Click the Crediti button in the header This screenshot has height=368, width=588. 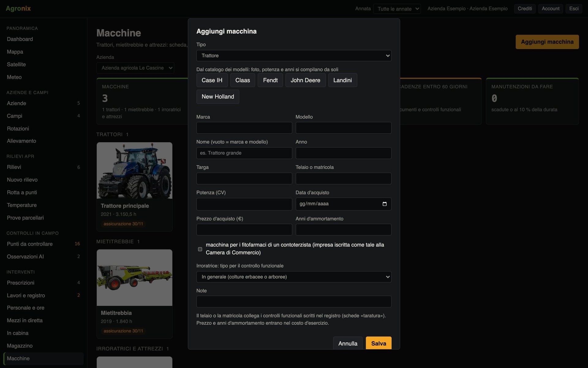tap(525, 9)
